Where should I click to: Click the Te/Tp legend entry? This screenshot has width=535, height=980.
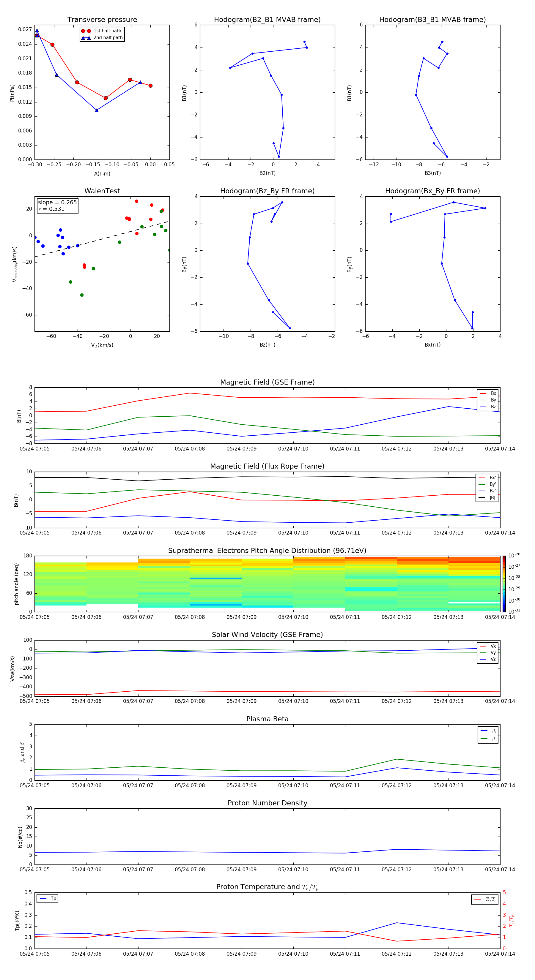point(485,899)
